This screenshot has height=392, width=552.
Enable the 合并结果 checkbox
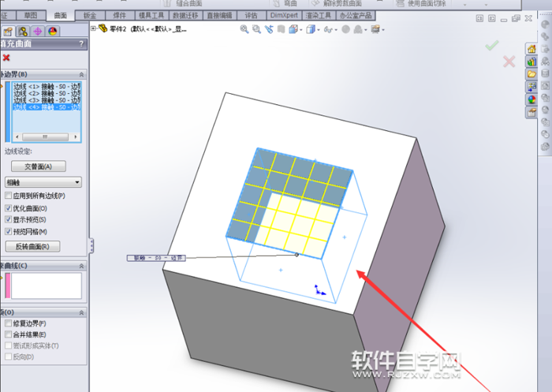click(8, 334)
